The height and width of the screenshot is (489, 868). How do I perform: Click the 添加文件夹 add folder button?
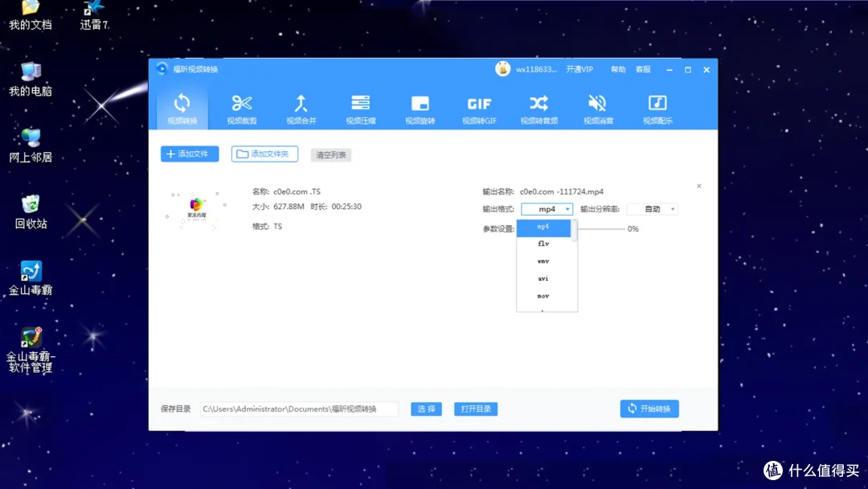tap(264, 154)
